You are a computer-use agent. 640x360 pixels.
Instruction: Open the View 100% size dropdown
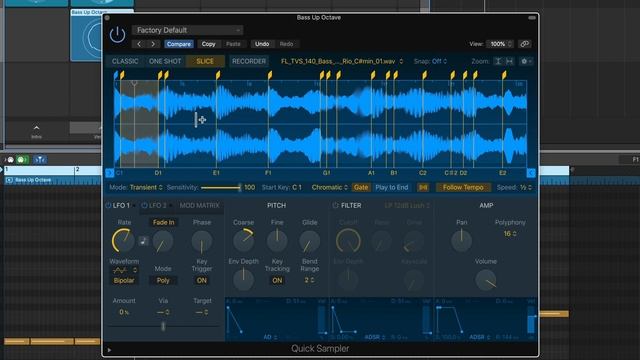(x=500, y=44)
